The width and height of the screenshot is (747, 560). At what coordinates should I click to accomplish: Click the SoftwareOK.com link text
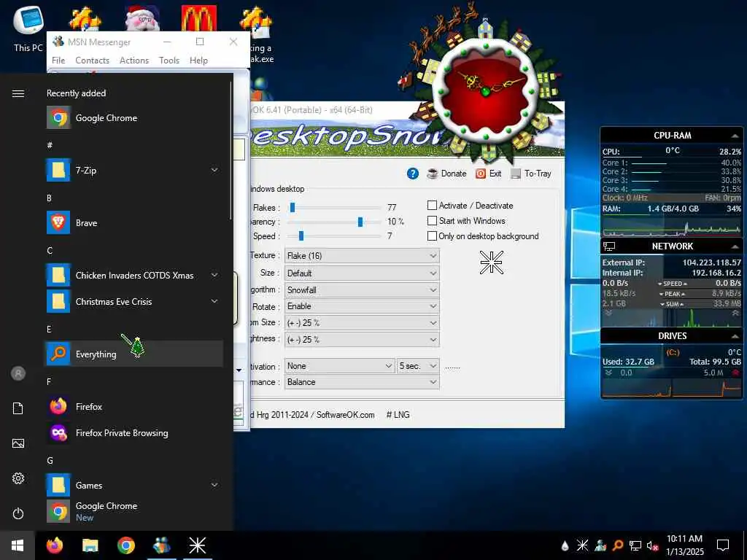(345, 415)
